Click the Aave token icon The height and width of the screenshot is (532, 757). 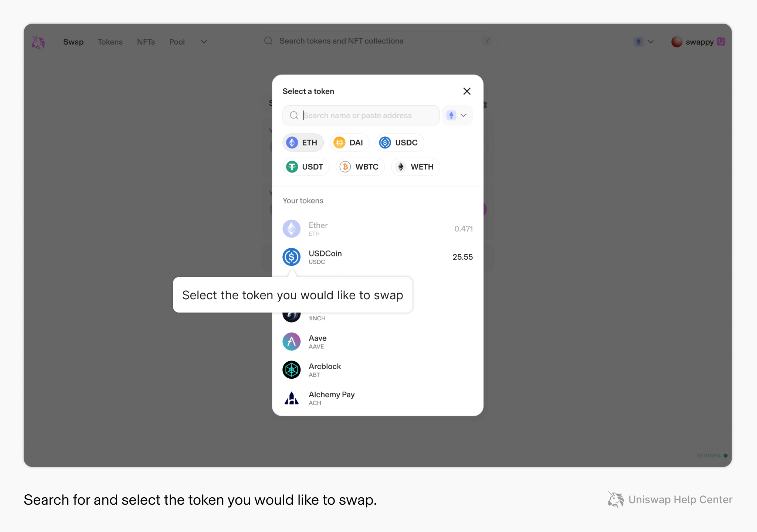pyautogui.click(x=292, y=342)
